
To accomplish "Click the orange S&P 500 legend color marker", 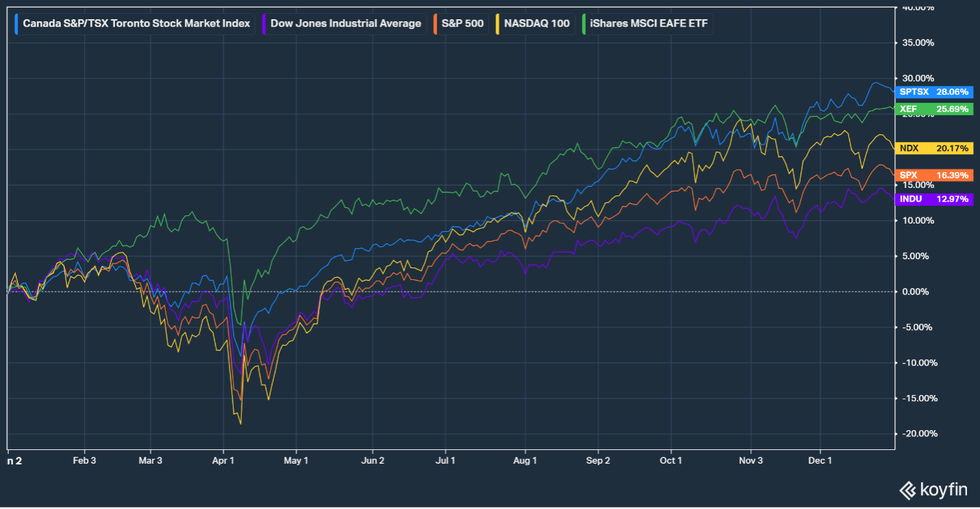I will click(437, 23).
